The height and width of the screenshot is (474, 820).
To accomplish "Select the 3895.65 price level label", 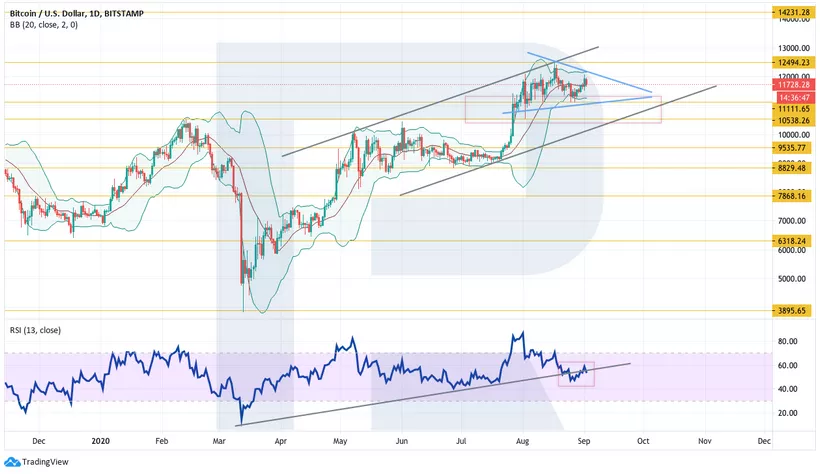I will tap(792, 312).
